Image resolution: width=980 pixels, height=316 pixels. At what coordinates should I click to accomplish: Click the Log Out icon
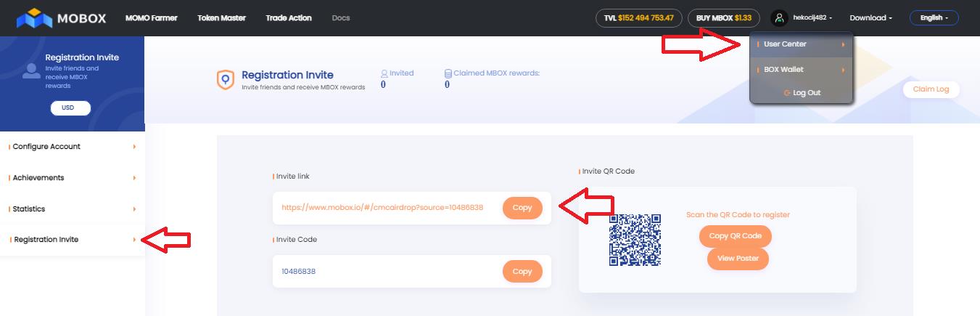click(787, 93)
